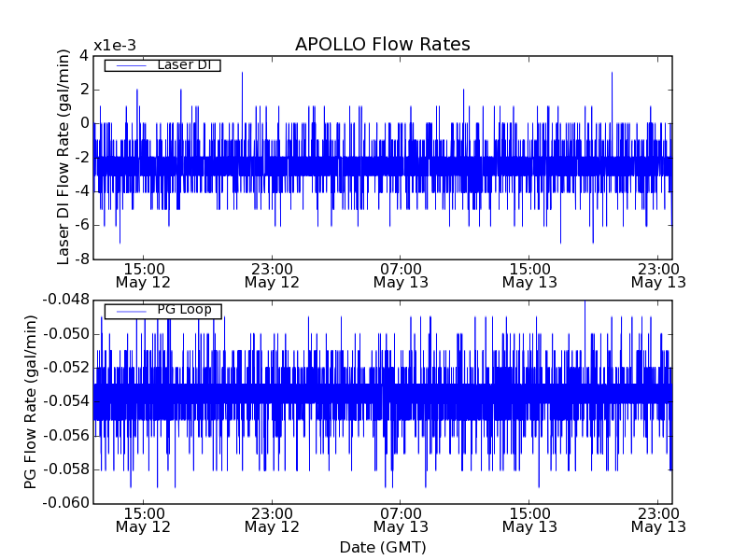Click the "Laser DI Flow Rate (gal/min)" axis label
The image size is (747, 560).
(x=64, y=157)
